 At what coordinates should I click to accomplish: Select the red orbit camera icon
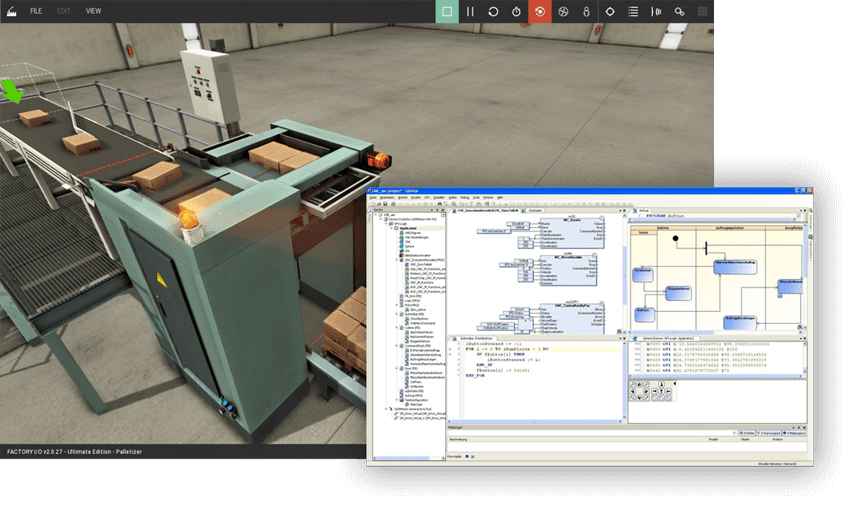[540, 11]
